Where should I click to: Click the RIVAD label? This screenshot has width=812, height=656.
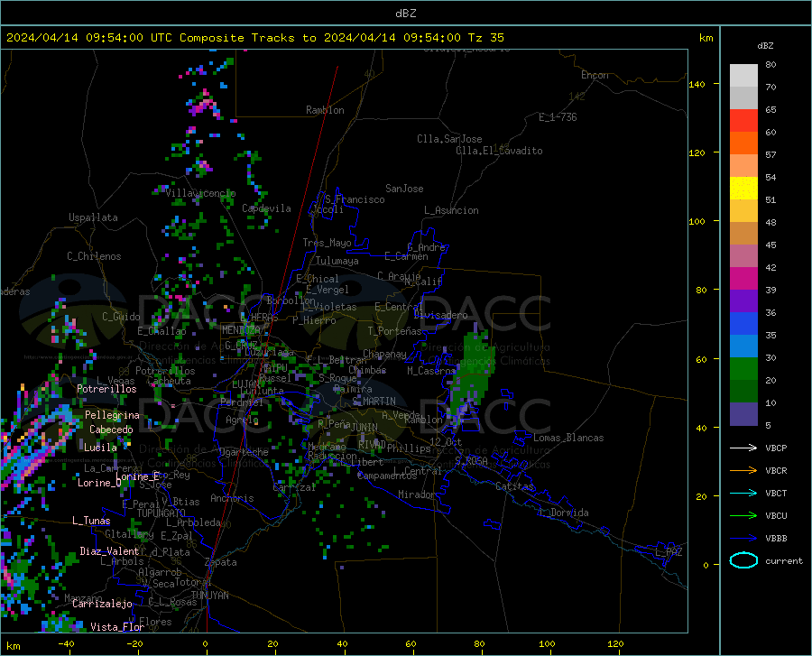372,445
